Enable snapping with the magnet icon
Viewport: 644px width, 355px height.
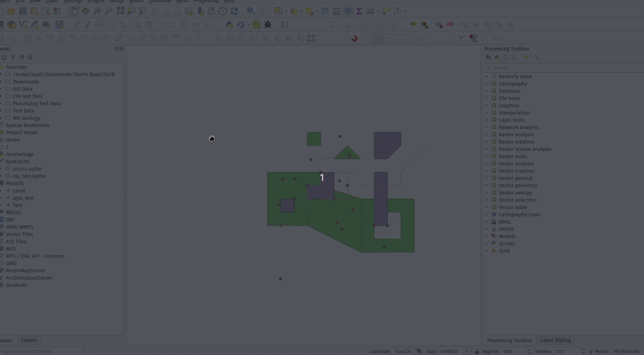click(354, 38)
